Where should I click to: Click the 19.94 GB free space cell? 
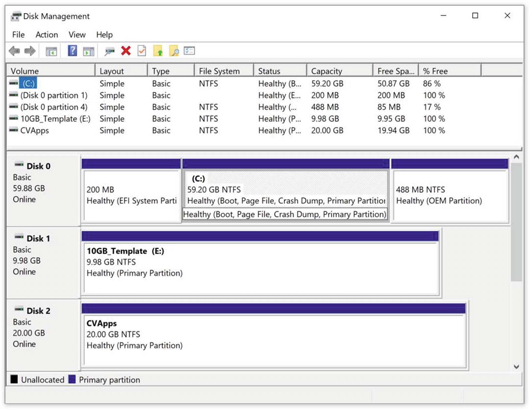click(393, 131)
